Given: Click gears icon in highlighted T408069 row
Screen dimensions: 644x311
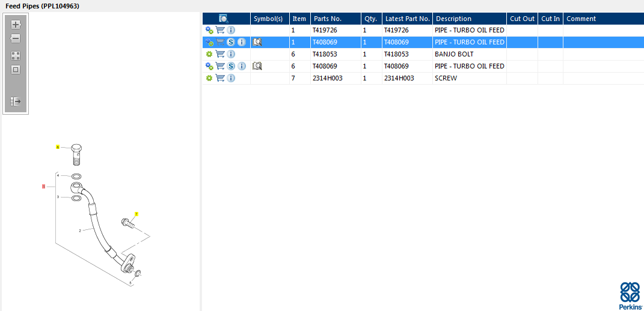Looking at the screenshot, I should pyautogui.click(x=209, y=42).
